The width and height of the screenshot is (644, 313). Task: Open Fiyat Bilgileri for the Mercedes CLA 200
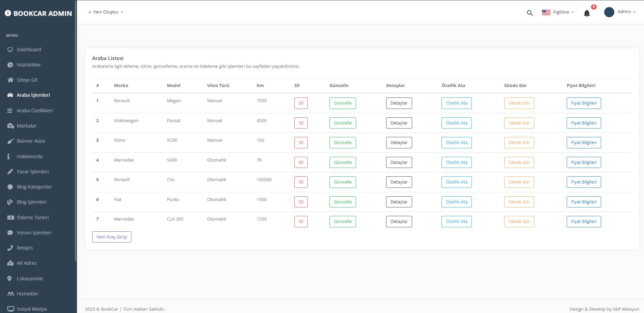(584, 221)
